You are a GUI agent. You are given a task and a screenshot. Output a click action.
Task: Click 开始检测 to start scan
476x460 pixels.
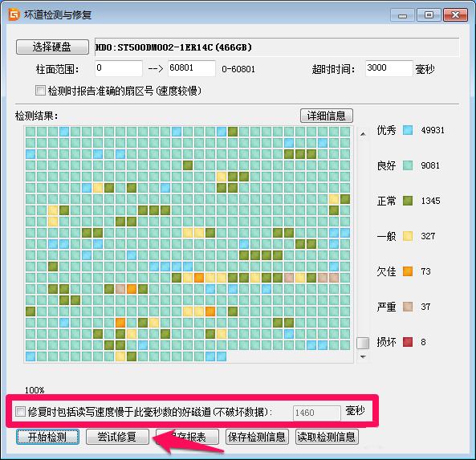pyautogui.click(x=47, y=437)
